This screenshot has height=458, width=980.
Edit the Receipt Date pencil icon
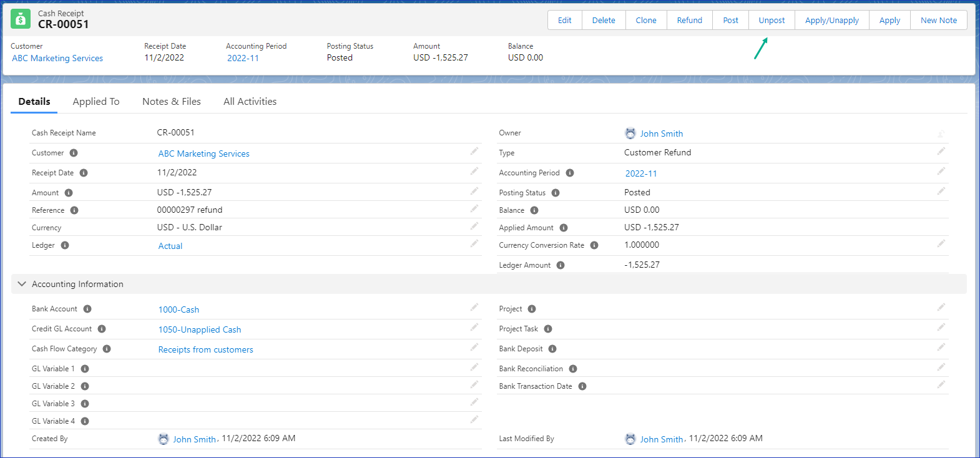pyautogui.click(x=474, y=171)
